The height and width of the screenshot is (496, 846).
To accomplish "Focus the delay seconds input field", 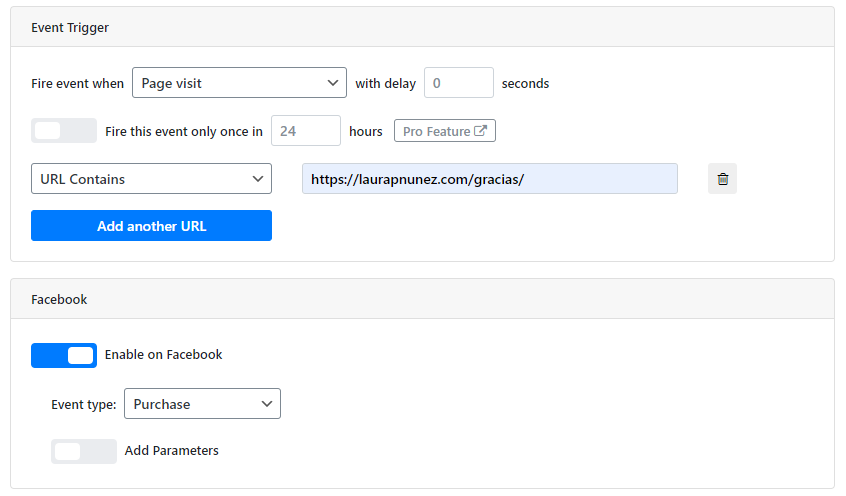I will (x=459, y=83).
